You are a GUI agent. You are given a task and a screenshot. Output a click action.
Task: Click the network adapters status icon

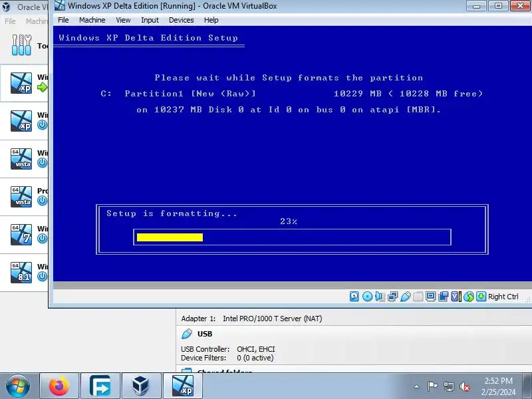click(x=392, y=297)
